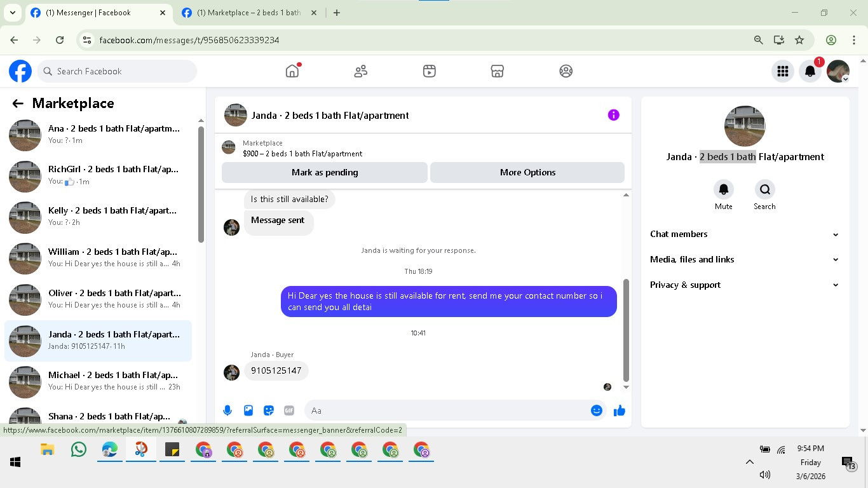Send a thumbs-up like

click(x=620, y=410)
